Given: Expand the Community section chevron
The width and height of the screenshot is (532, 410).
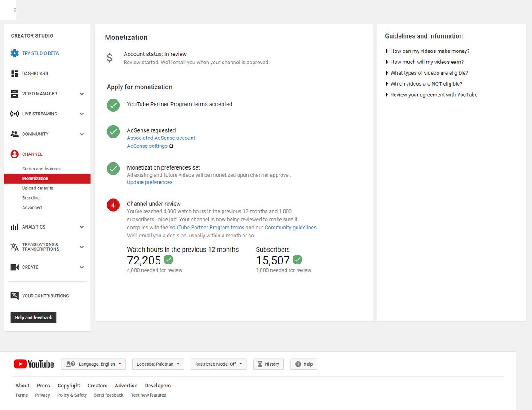Looking at the screenshot, I should 82,134.
